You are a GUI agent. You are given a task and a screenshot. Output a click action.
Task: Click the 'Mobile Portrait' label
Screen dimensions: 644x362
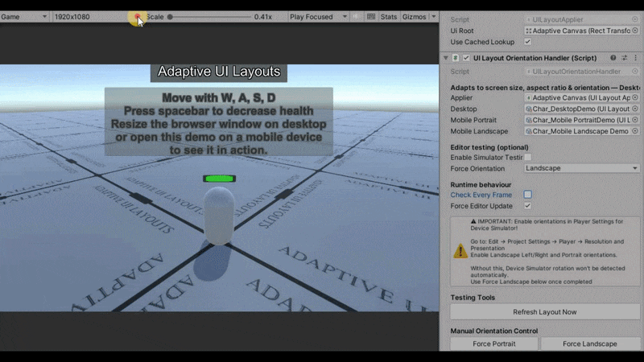[x=473, y=120]
